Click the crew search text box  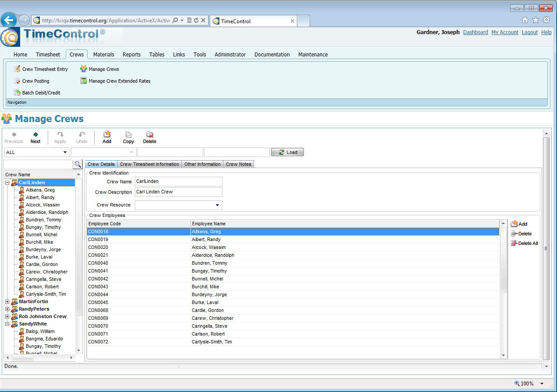click(x=38, y=164)
